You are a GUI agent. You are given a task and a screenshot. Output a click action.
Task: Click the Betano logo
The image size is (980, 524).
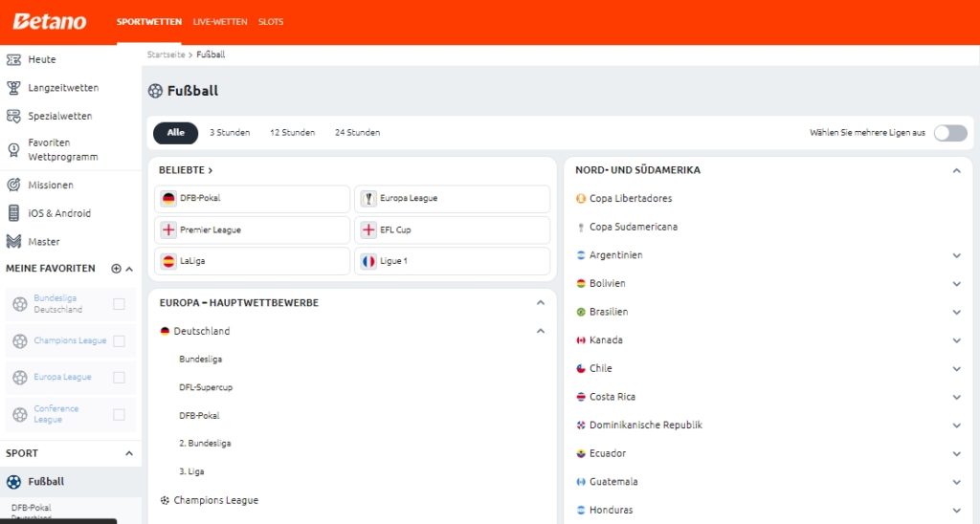click(x=50, y=21)
